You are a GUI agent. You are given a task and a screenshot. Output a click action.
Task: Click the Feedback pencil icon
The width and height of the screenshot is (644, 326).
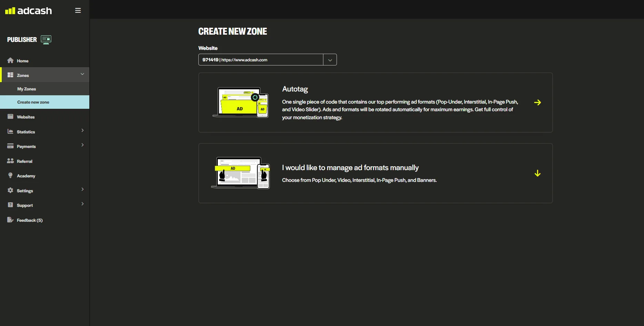click(x=10, y=220)
